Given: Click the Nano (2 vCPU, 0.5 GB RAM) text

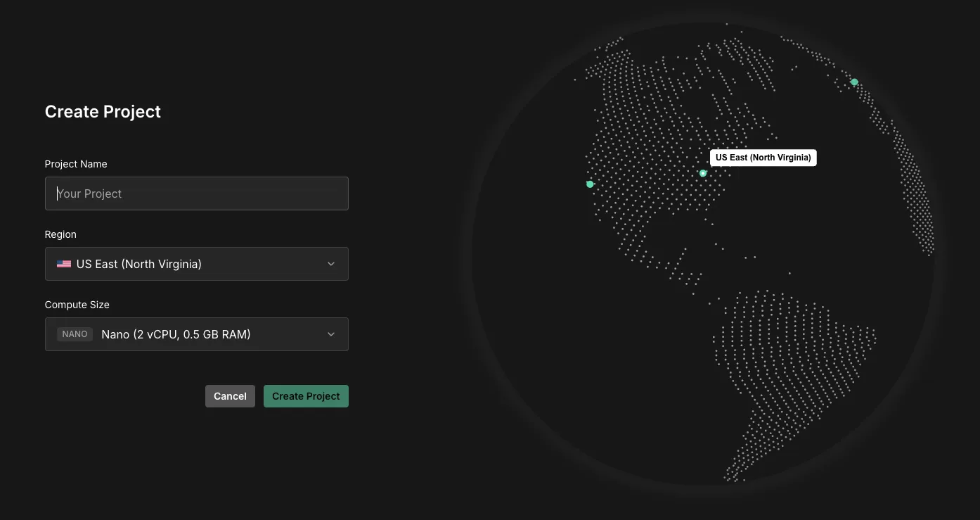Looking at the screenshot, I should click(176, 334).
